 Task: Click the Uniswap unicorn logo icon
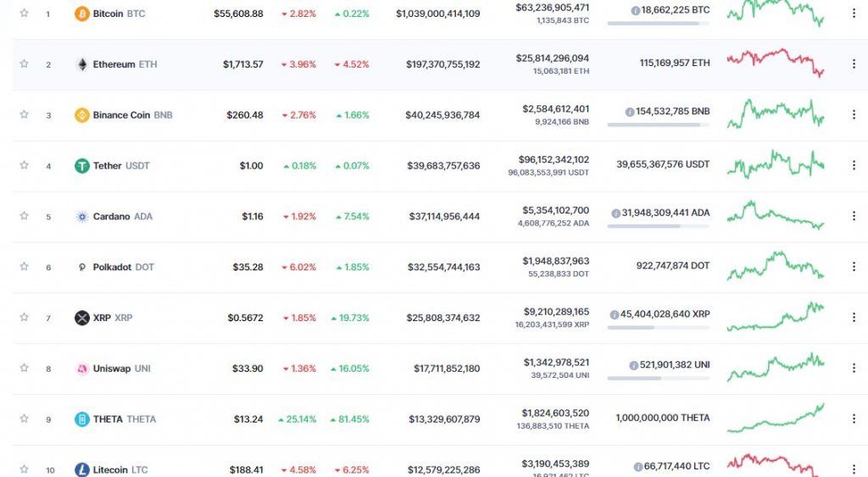82,369
